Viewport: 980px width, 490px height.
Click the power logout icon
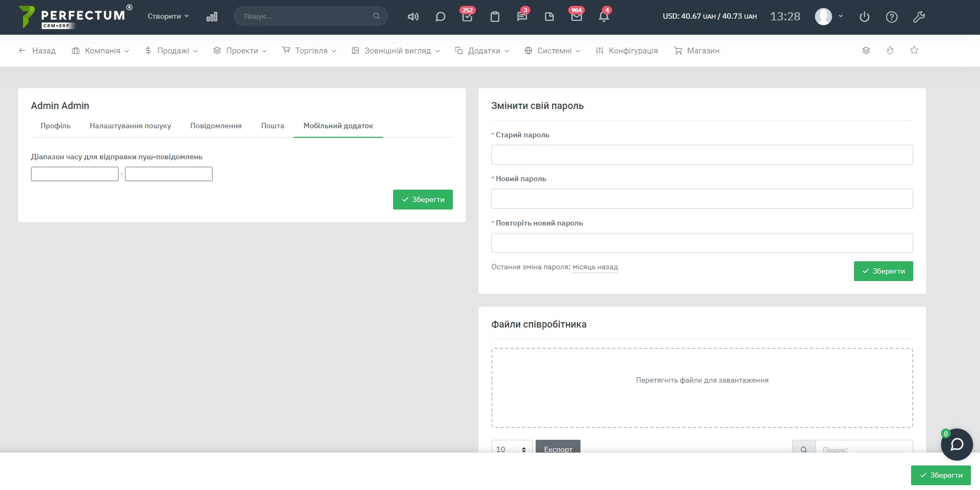point(864,17)
